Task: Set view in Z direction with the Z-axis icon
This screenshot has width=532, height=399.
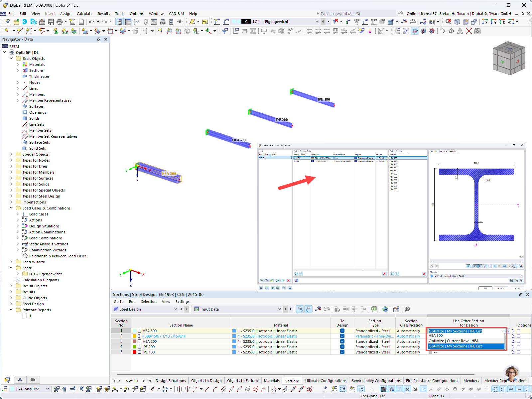Action: pyautogui.click(x=502, y=22)
